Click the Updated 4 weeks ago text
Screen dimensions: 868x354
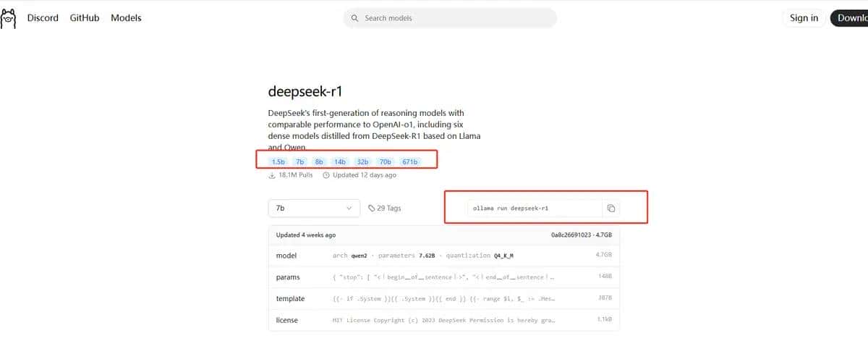[306, 235]
